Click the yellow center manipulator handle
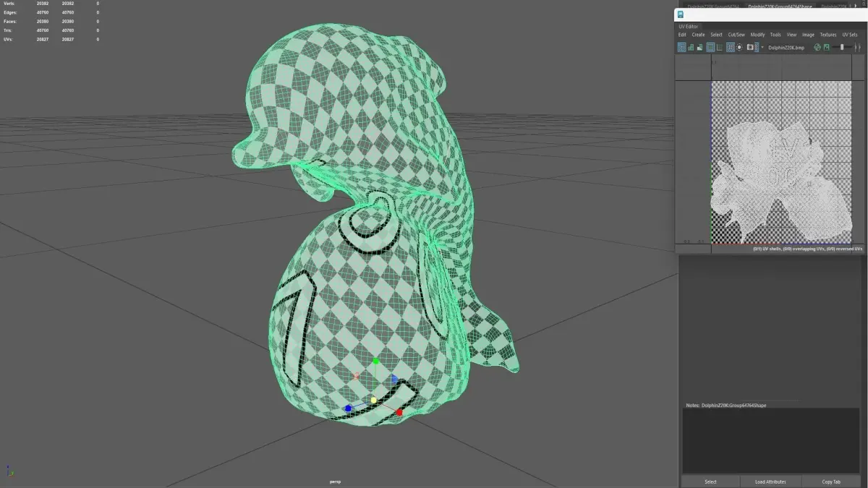The width and height of the screenshot is (868, 488). pyautogui.click(x=373, y=400)
